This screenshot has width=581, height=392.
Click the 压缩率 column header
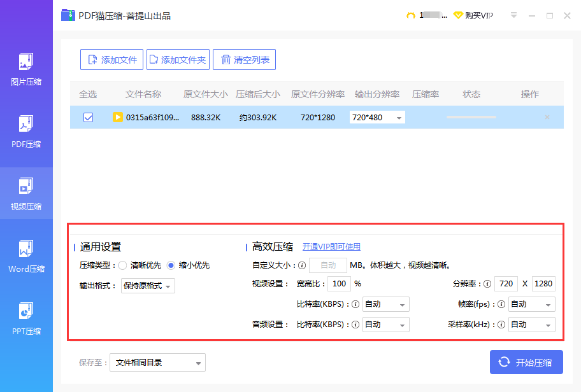click(426, 94)
